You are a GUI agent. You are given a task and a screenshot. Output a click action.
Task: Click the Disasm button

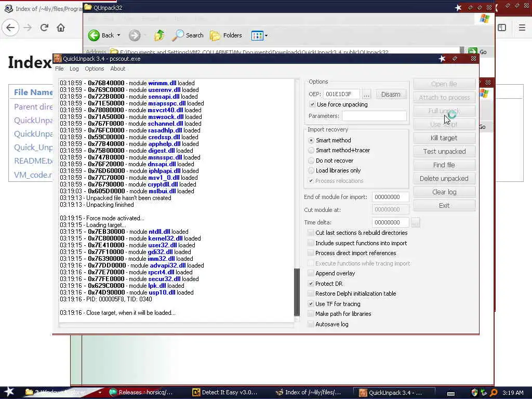[391, 94]
